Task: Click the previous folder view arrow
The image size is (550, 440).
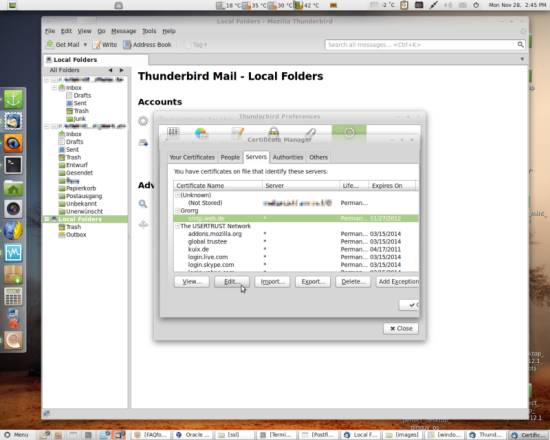Action: (x=110, y=70)
